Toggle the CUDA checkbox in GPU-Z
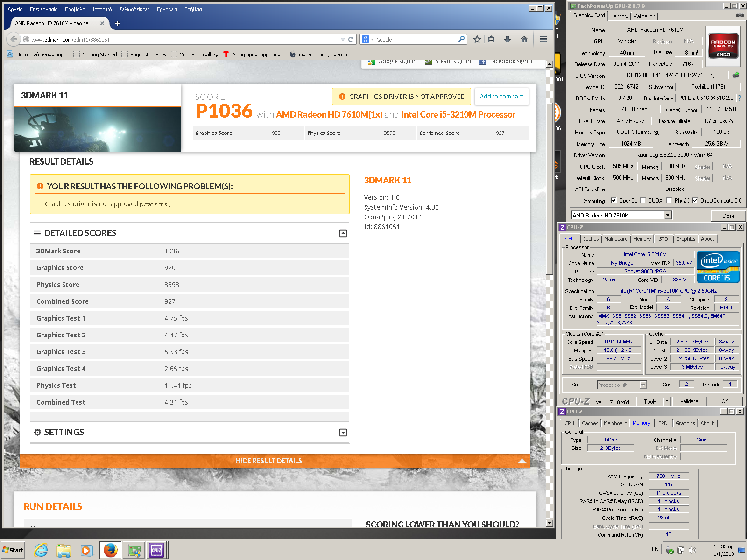 (643, 201)
